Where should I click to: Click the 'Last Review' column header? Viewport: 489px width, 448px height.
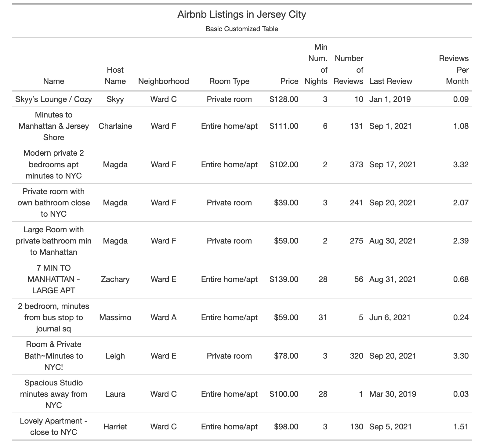[391, 81]
